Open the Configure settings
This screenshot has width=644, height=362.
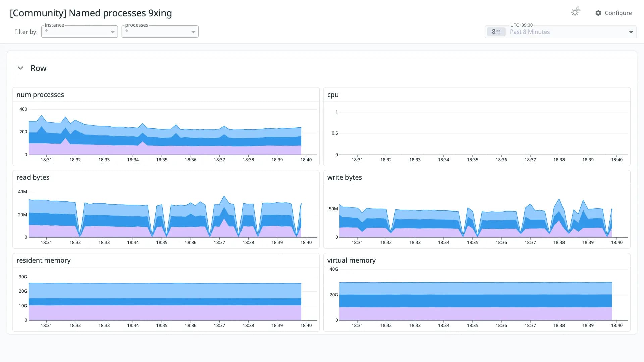pyautogui.click(x=613, y=13)
